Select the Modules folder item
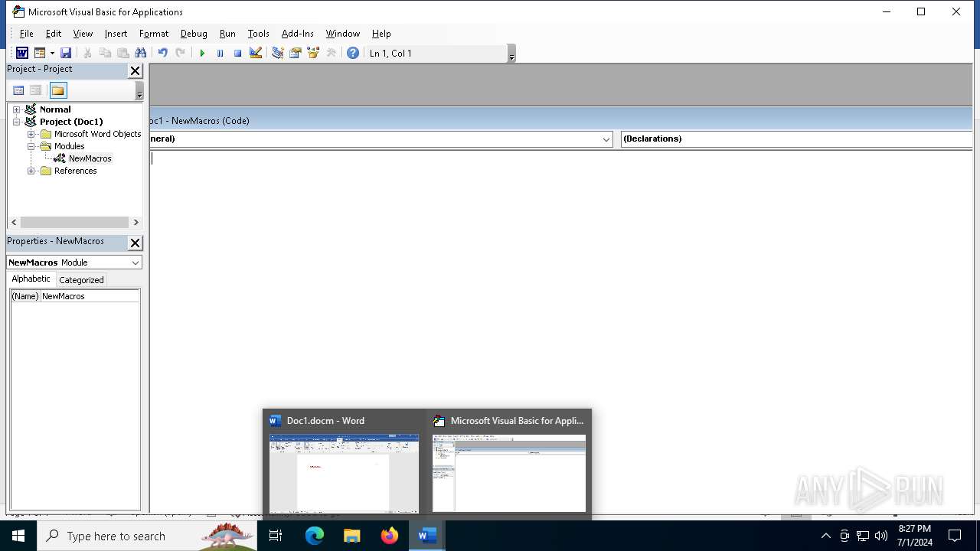 pyautogui.click(x=69, y=146)
